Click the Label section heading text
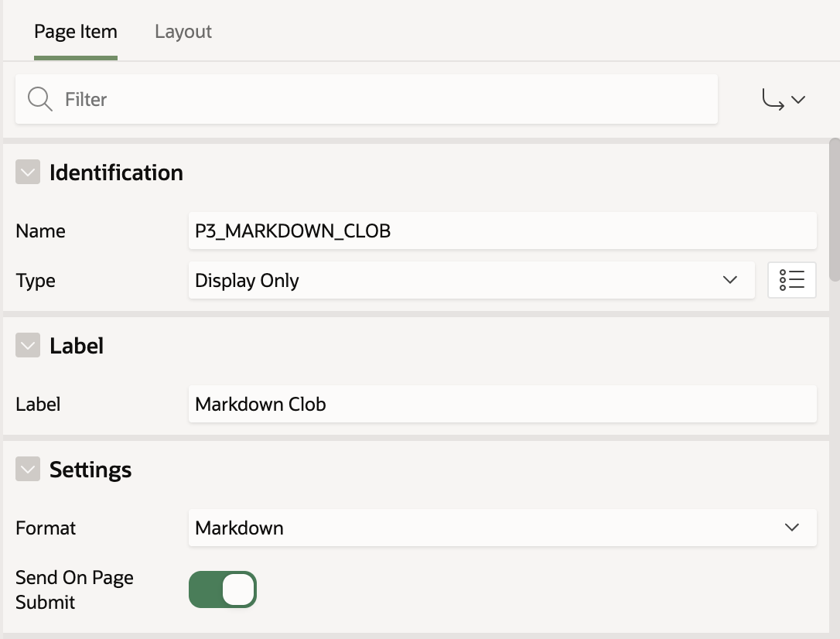This screenshot has width=840, height=639. (77, 346)
